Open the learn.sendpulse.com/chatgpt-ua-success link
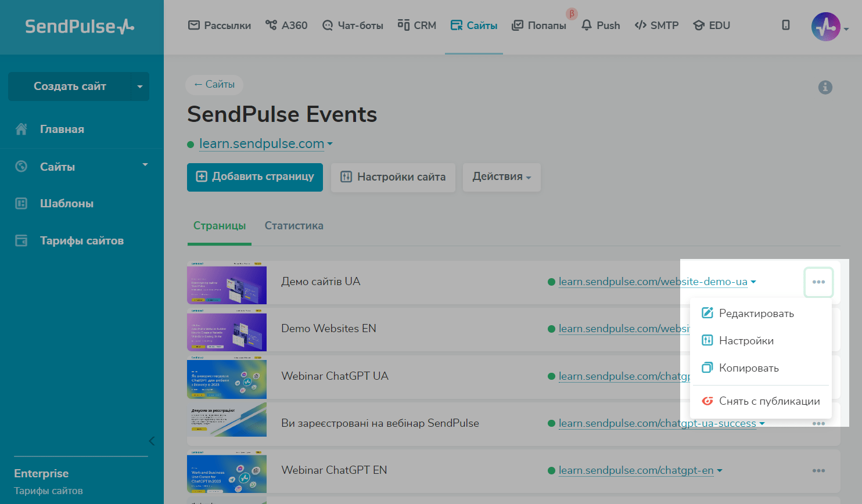 click(658, 423)
